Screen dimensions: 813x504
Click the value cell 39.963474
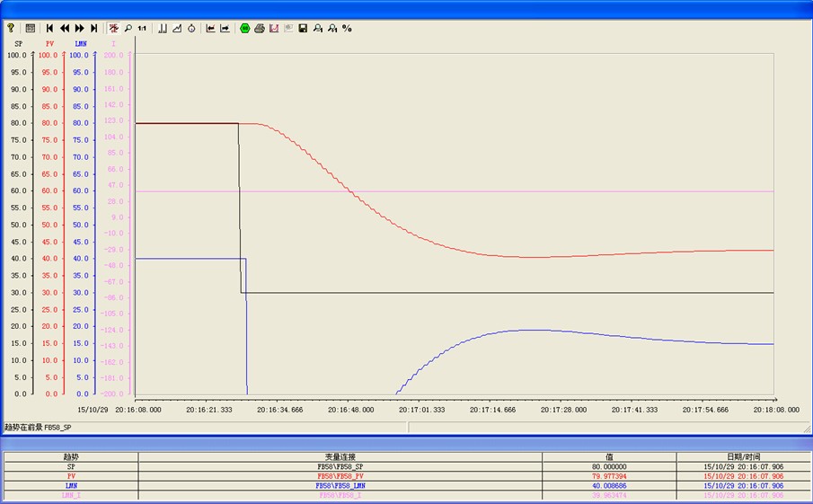coord(609,495)
